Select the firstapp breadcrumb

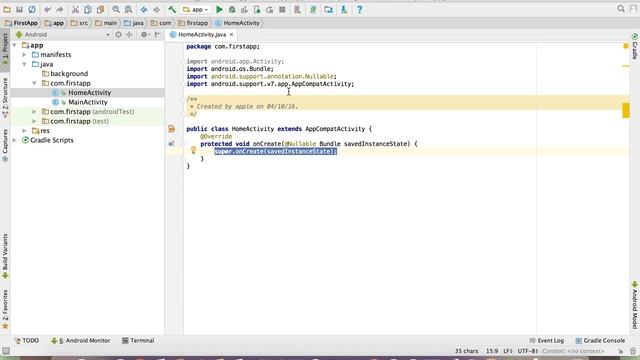(193, 23)
